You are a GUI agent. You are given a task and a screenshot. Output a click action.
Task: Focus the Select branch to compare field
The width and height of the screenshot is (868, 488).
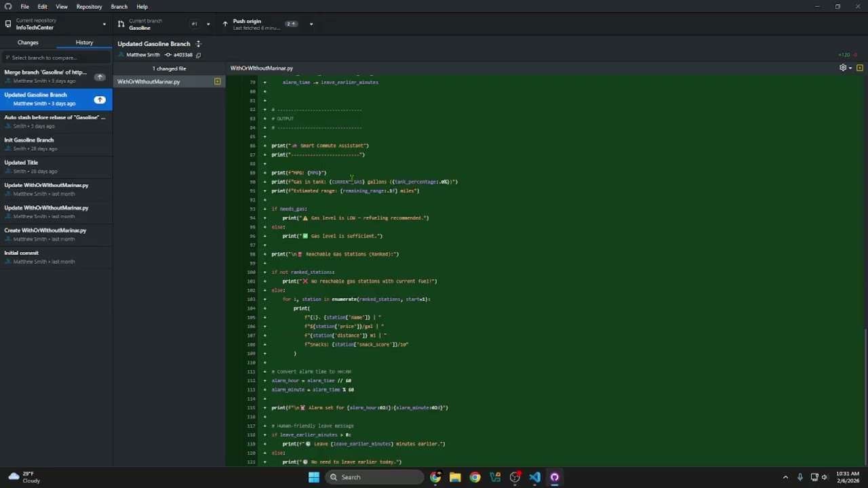(56, 58)
